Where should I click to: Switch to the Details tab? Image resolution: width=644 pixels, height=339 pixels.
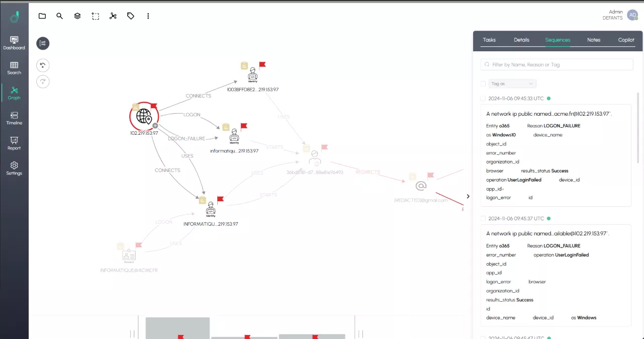(x=521, y=40)
